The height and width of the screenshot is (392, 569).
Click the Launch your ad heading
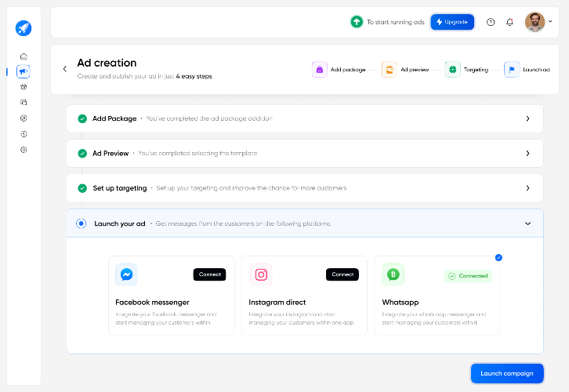coord(120,223)
